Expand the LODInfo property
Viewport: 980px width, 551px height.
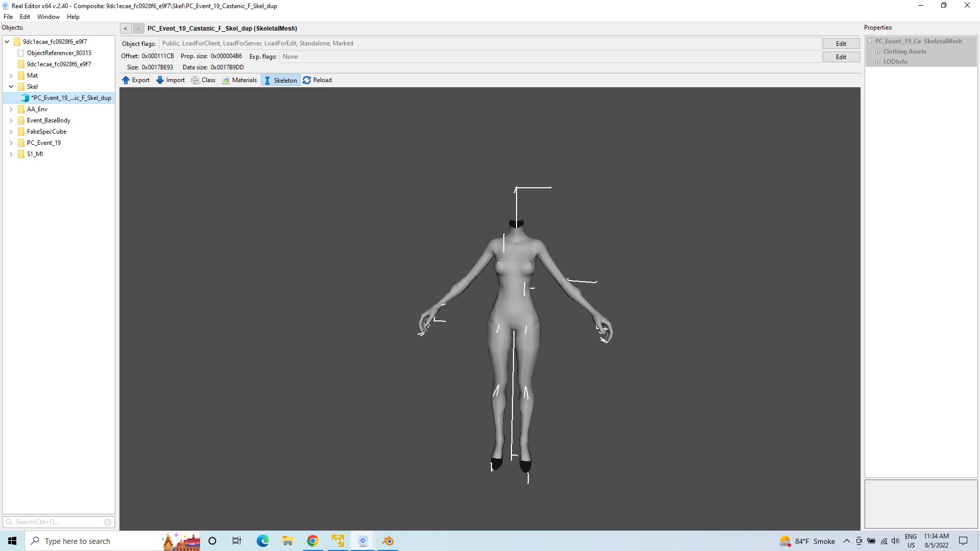click(x=878, y=62)
